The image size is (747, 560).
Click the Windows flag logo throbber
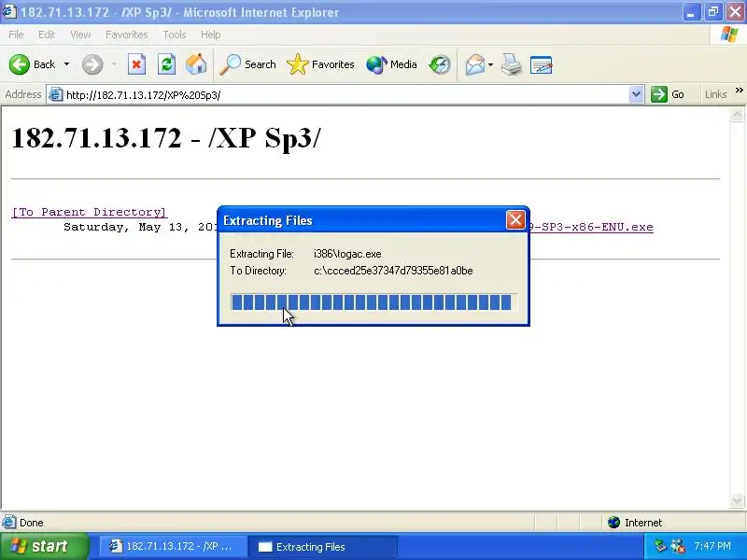click(x=729, y=35)
